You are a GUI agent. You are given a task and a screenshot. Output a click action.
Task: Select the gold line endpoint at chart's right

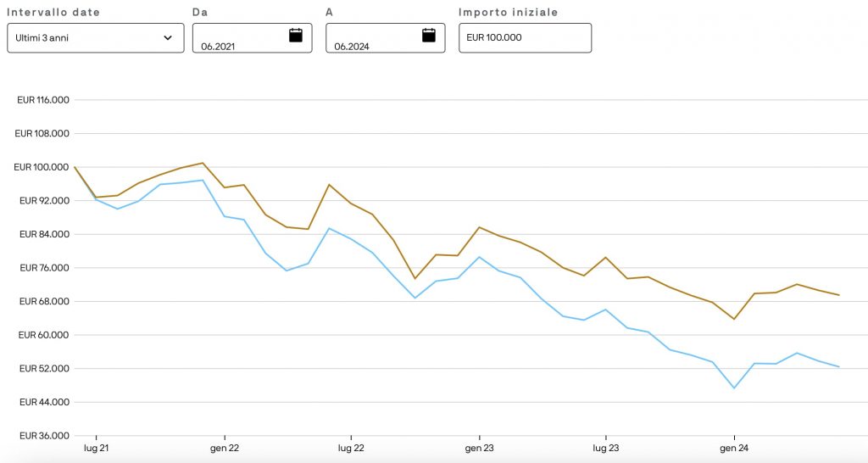pyautogui.click(x=838, y=295)
